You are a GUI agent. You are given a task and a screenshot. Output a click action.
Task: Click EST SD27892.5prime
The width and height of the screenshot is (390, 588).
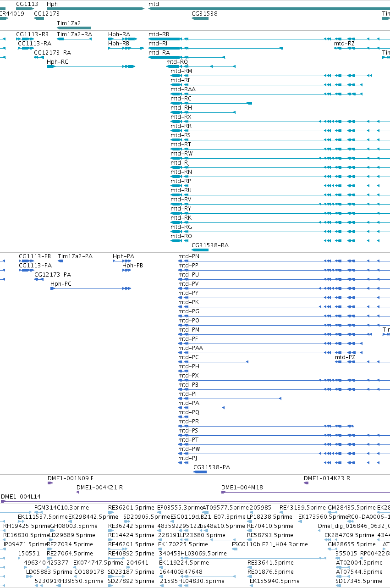click(131, 581)
